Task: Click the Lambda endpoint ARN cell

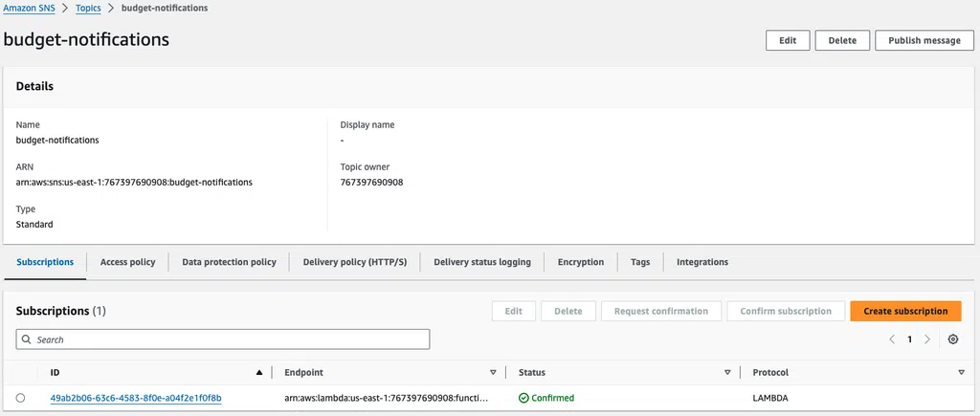Action: [x=387, y=398]
